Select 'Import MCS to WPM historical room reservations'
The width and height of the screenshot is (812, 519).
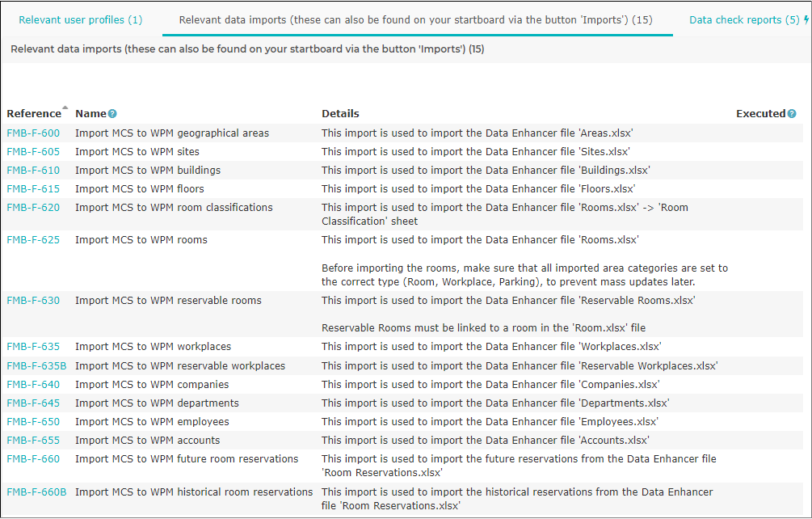[x=194, y=492]
